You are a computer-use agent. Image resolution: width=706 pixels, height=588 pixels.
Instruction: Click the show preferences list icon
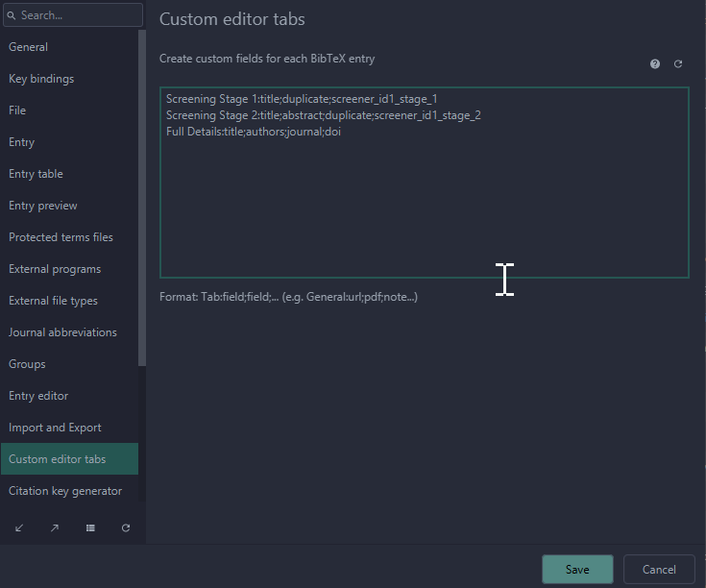pyautogui.click(x=90, y=527)
